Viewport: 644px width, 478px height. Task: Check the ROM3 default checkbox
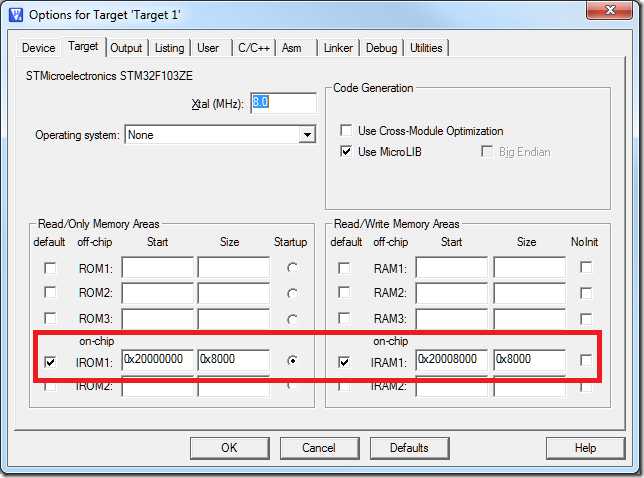point(50,318)
